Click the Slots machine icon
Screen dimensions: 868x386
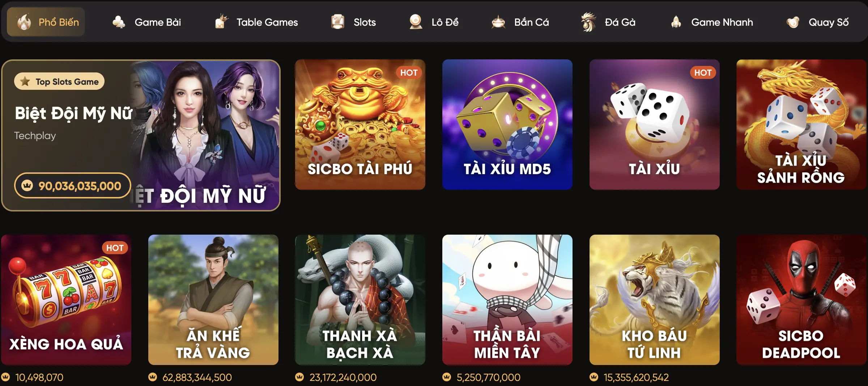point(338,22)
